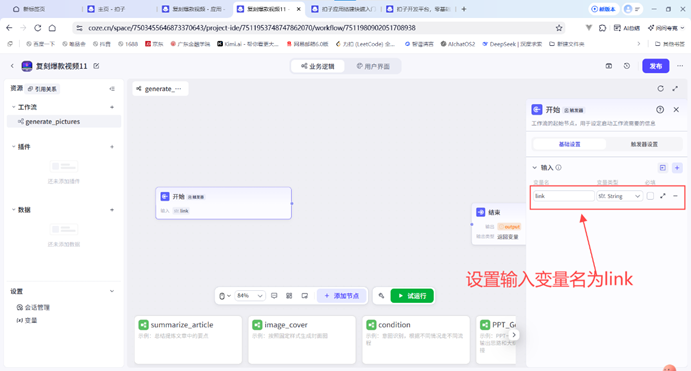691x371 pixels.
Task: Close the 开始 node settings panel
Action: [x=676, y=110]
